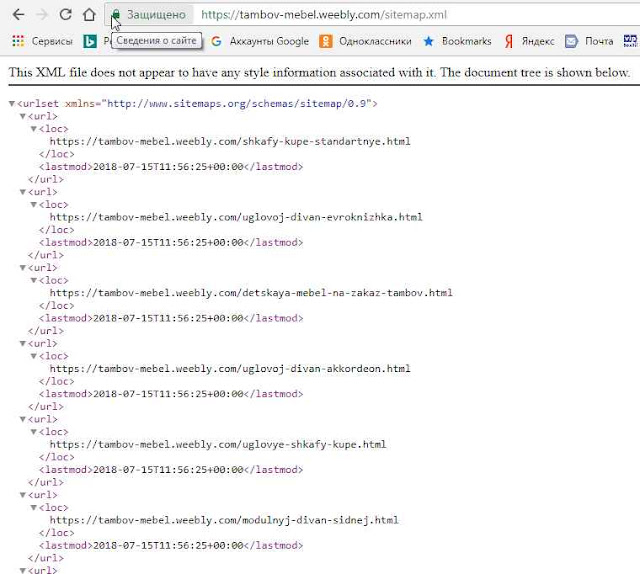Collapse url node for shkafy-kupe-standartnye
This screenshot has height=574, width=640.
point(23,116)
